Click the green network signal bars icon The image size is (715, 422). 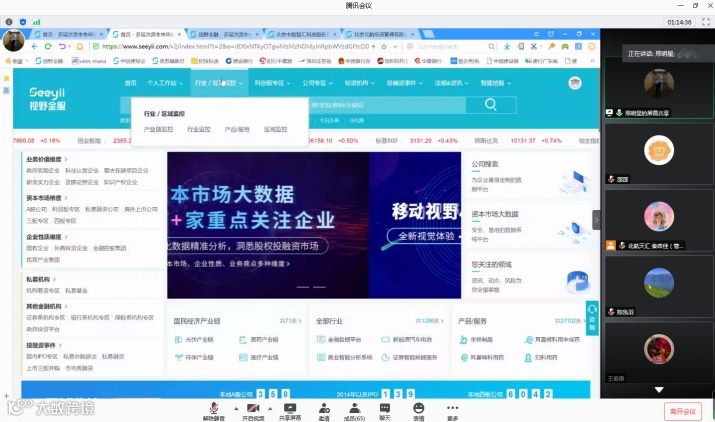pyautogui.click(x=36, y=21)
